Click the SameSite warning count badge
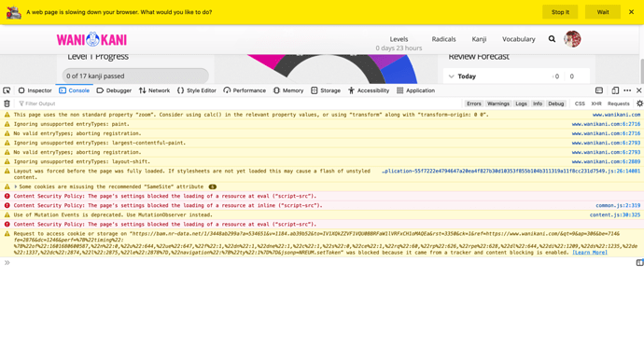Screen dimensions: 644x345 (x=213, y=186)
